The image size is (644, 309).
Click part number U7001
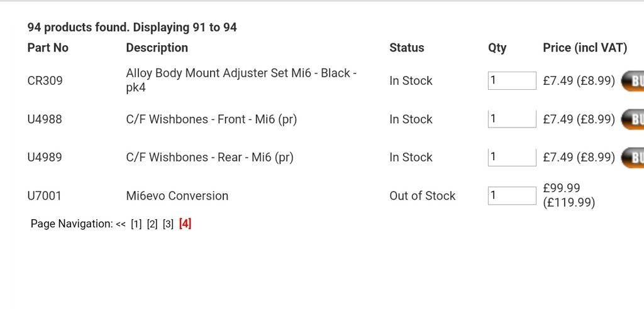point(45,196)
